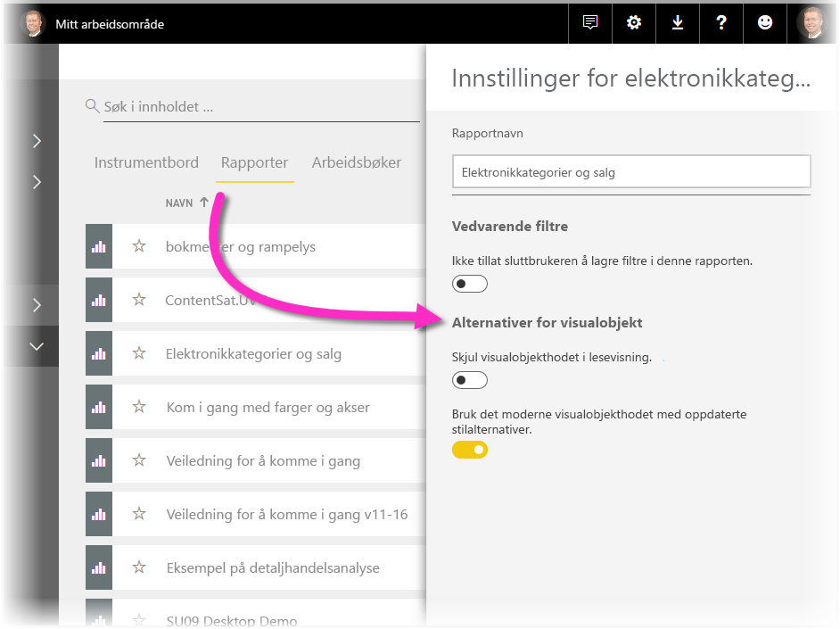Open the help question mark menu

coord(721,22)
